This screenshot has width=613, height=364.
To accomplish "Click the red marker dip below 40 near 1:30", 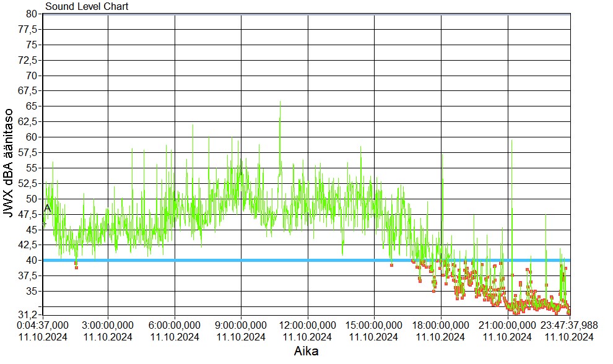I will click(76, 266).
